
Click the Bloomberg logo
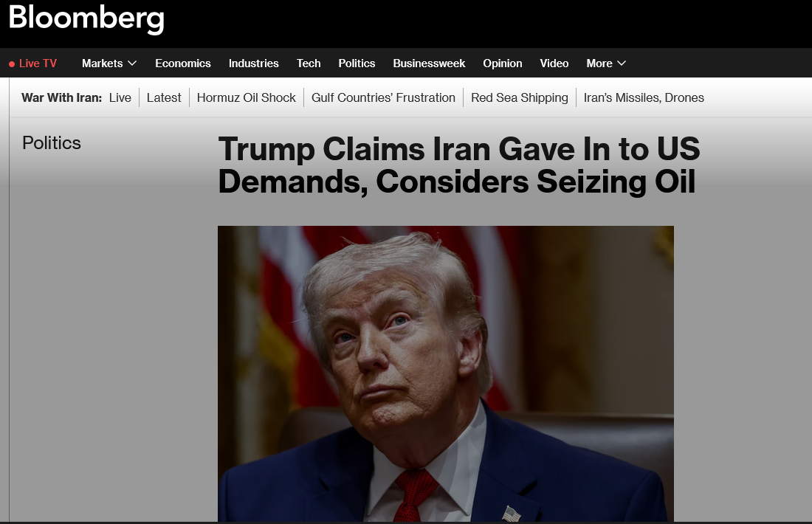pos(86,19)
